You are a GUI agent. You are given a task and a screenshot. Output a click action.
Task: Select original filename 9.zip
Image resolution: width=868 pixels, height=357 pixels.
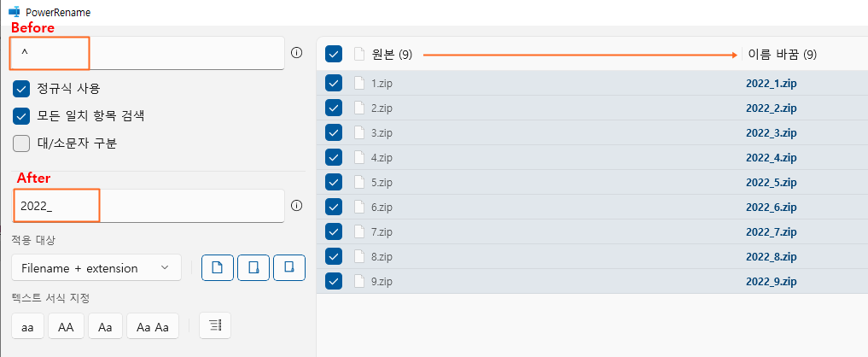[x=382, y=281]
